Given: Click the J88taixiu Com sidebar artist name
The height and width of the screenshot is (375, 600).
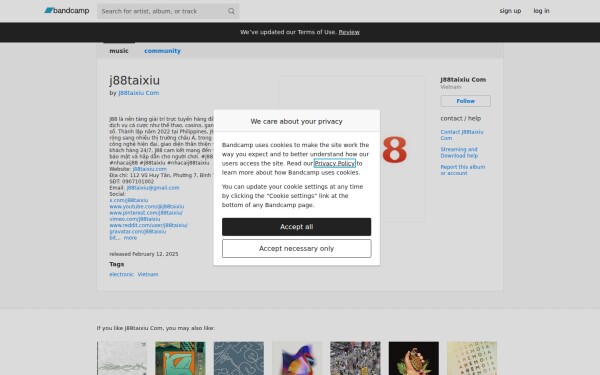Looking at the screenshot, I should tap(463, 80).
